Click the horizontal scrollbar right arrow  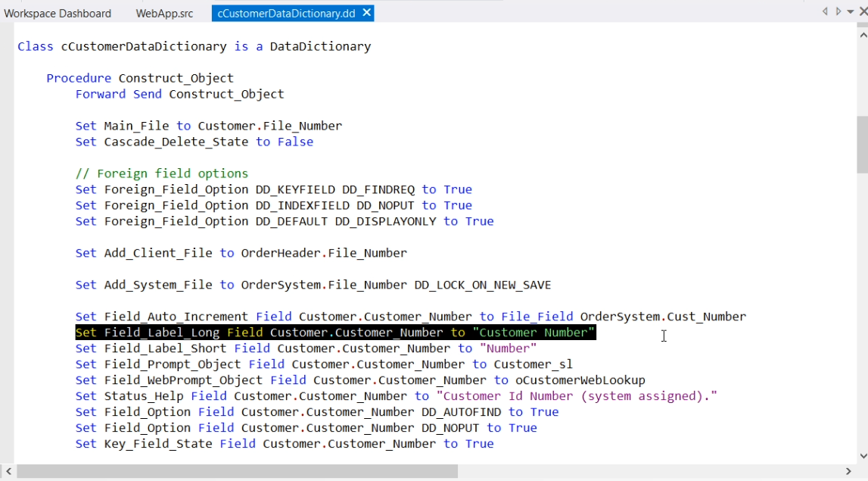848,472
